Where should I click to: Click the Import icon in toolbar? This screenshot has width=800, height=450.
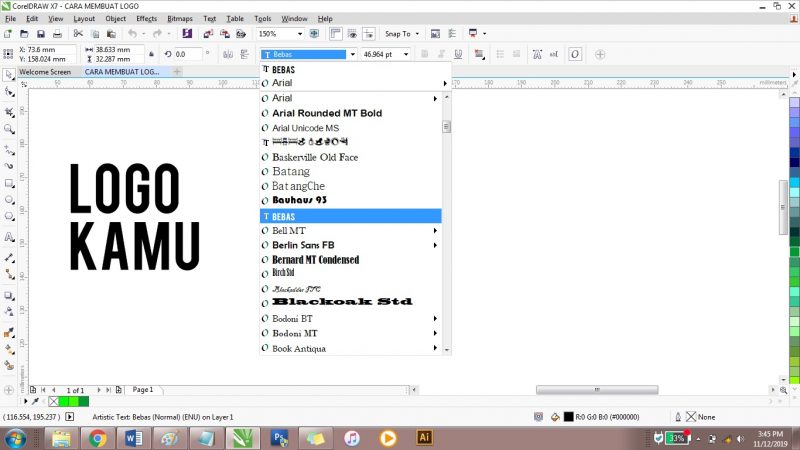[x=208, y=34]
